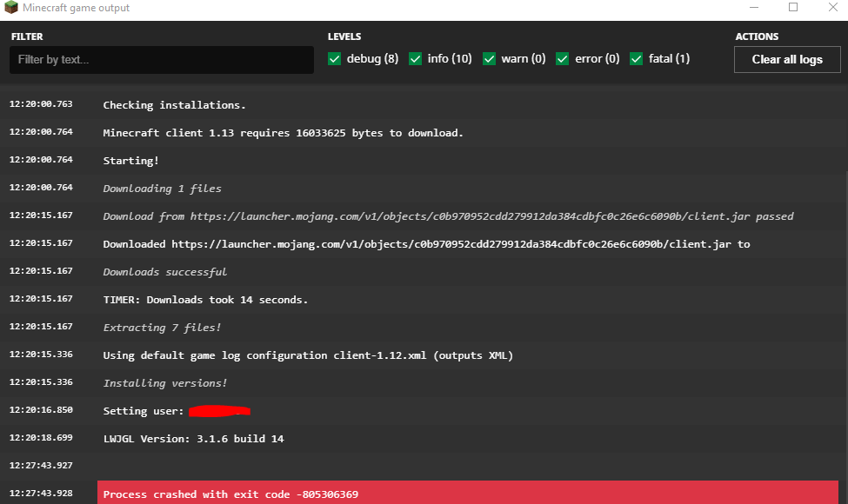The image size is (848, 504).
Task: Close the Minecraft game output window
Action: [833, 8]
